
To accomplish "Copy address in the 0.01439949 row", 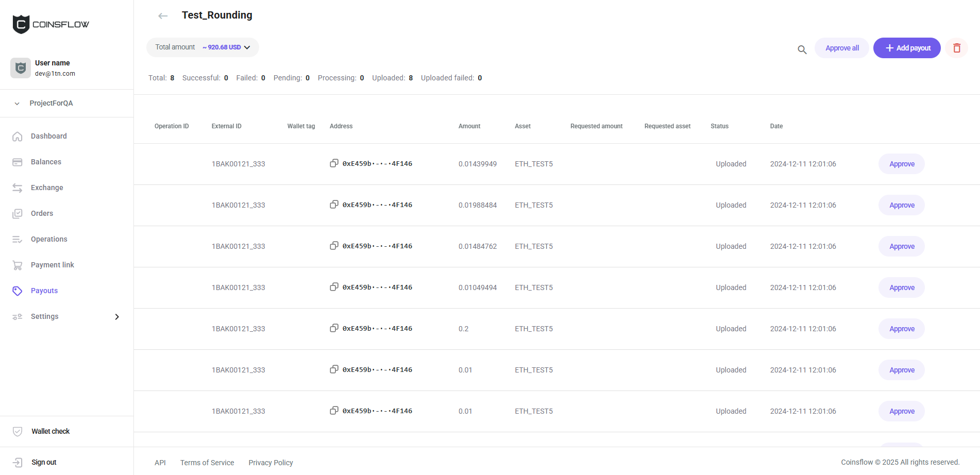I will coord(334,163).
